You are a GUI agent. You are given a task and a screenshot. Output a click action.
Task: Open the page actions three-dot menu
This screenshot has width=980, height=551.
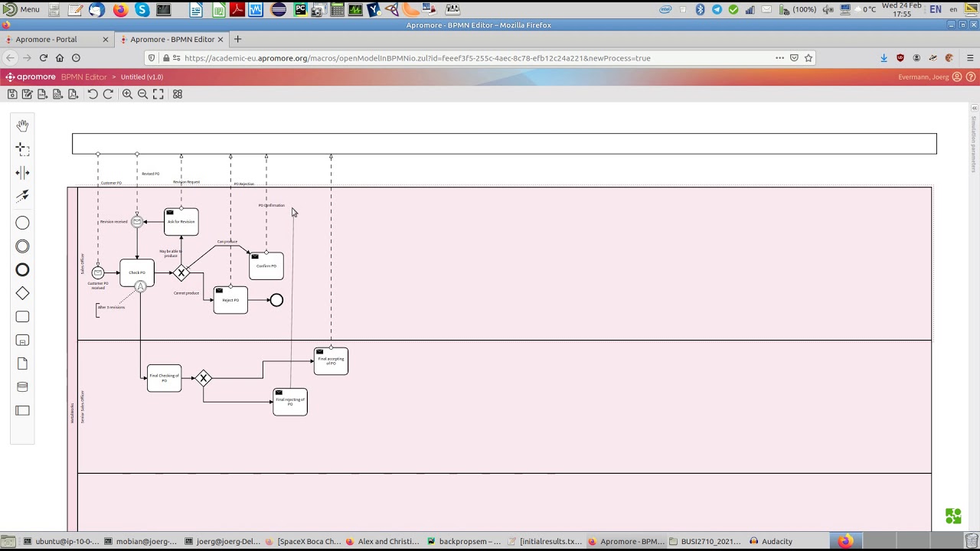pyautogui.click(x=779, y=58)
